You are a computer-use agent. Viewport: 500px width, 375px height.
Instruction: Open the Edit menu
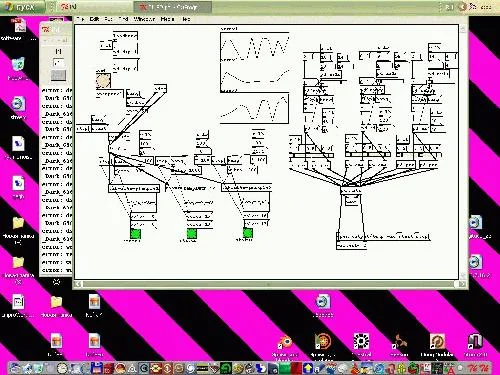click(x=94, y=19)
